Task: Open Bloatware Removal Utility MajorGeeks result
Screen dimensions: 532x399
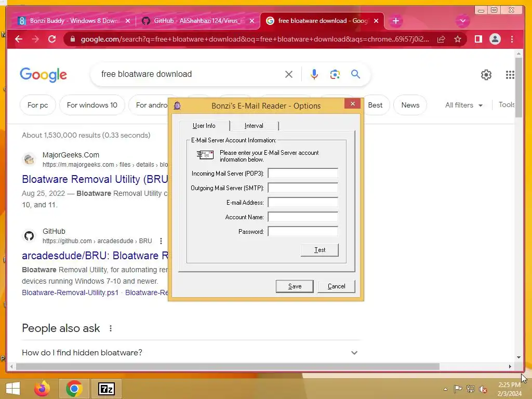Action: (95, 179)
